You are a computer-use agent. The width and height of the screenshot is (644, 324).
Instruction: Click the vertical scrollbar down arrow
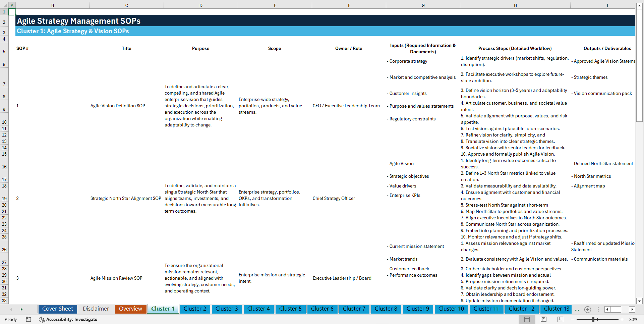coord(640,301)
